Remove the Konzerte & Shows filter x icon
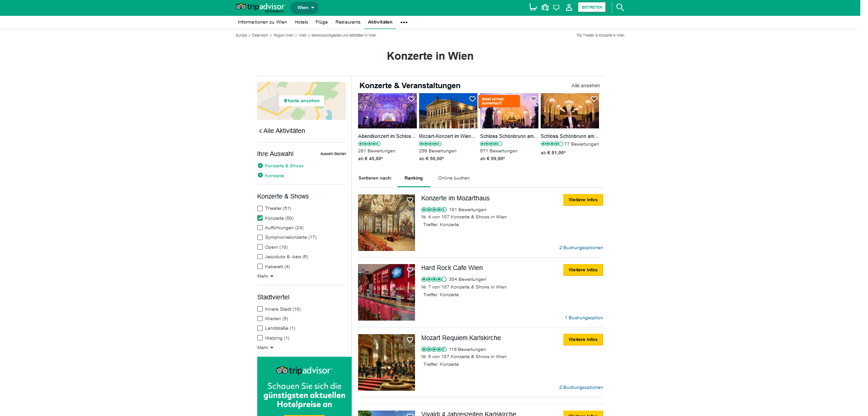 tap(260, 165)
